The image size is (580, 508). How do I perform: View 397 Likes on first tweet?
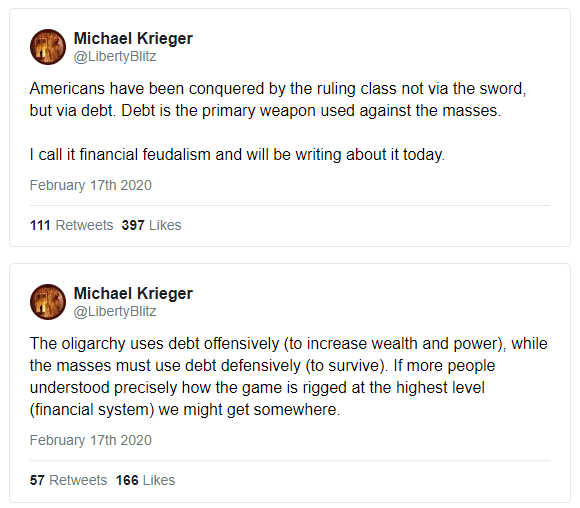tap(151, 225)
